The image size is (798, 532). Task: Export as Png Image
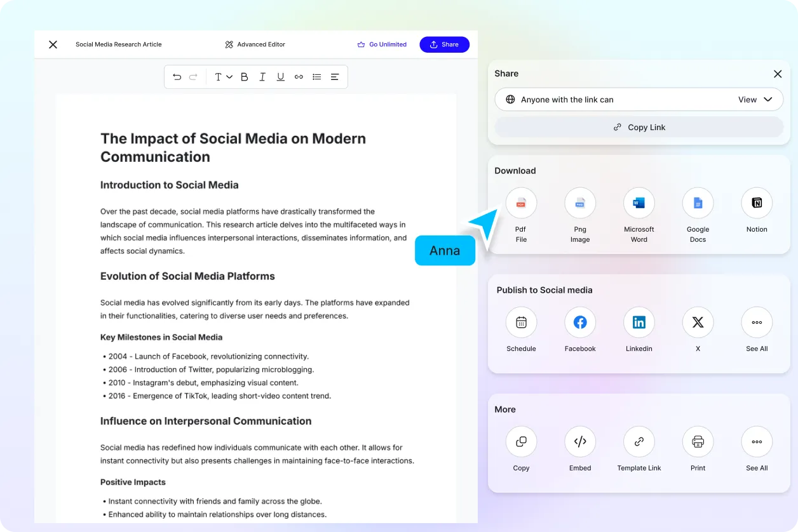coord(580,203)
